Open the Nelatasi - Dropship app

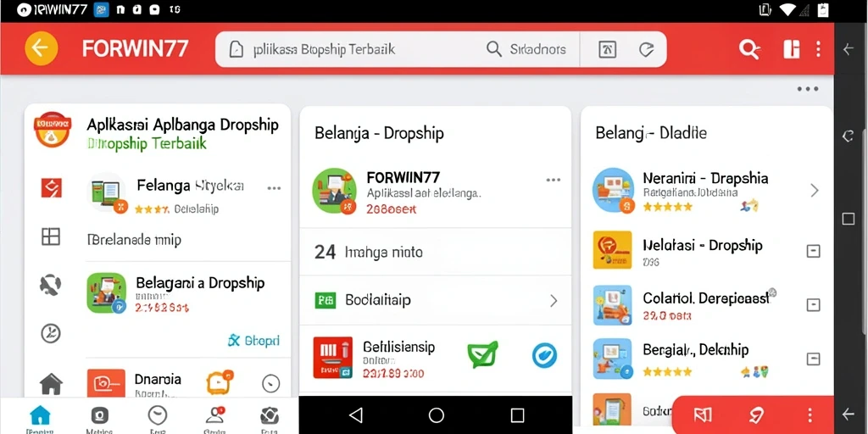click(x=612, y=250)
